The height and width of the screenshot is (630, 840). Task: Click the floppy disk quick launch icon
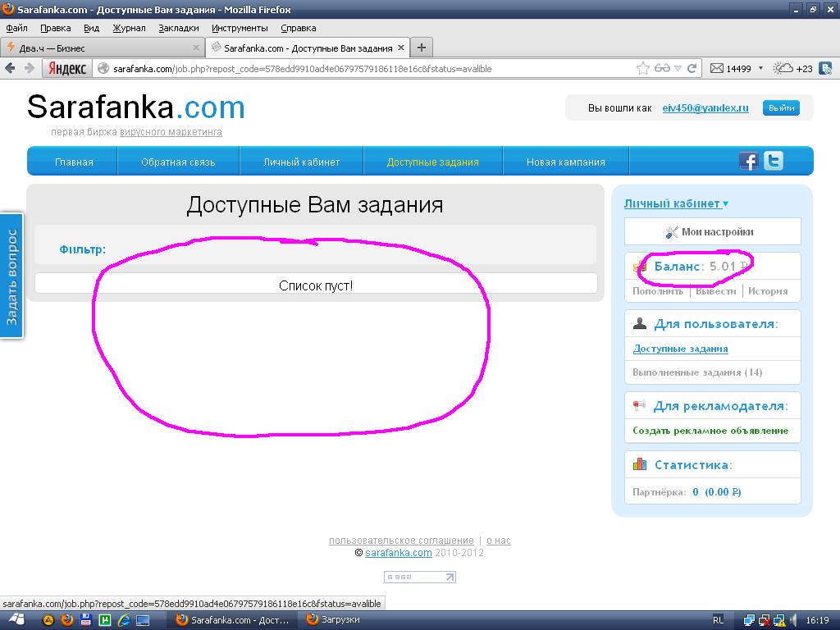tap(85, 620)
